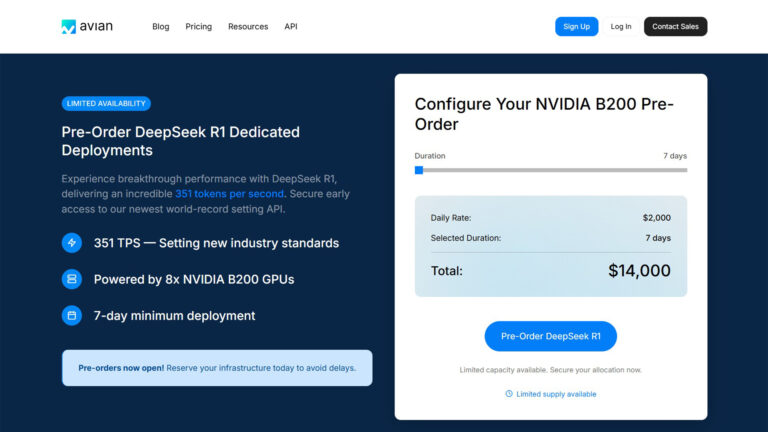Click the 'Limited supply available' text
This screenshot has height=432, width=768.
point(556,394)
